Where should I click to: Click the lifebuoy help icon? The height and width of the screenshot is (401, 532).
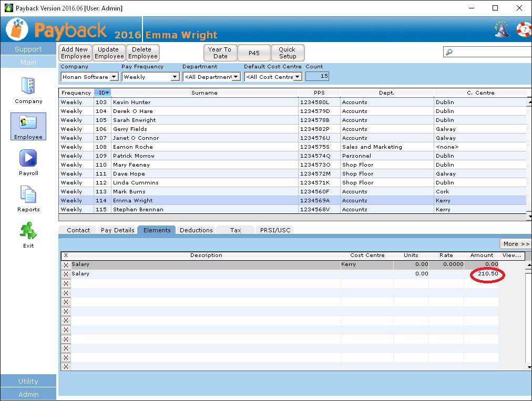[x=524, y=29]
